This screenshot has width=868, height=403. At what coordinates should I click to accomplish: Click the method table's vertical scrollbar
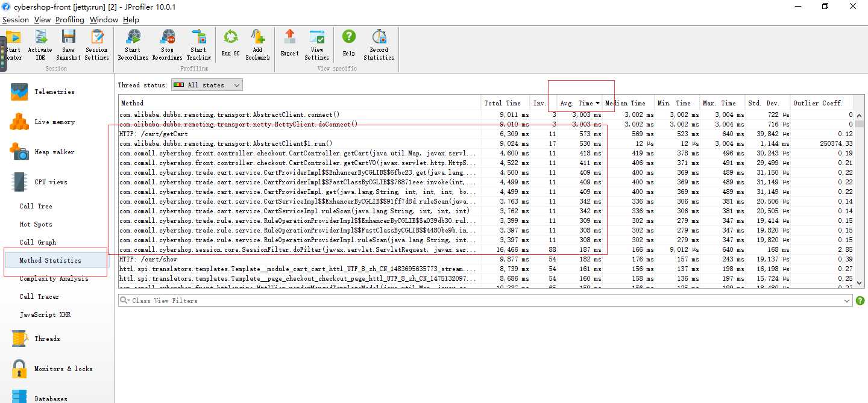pos(859,199)
